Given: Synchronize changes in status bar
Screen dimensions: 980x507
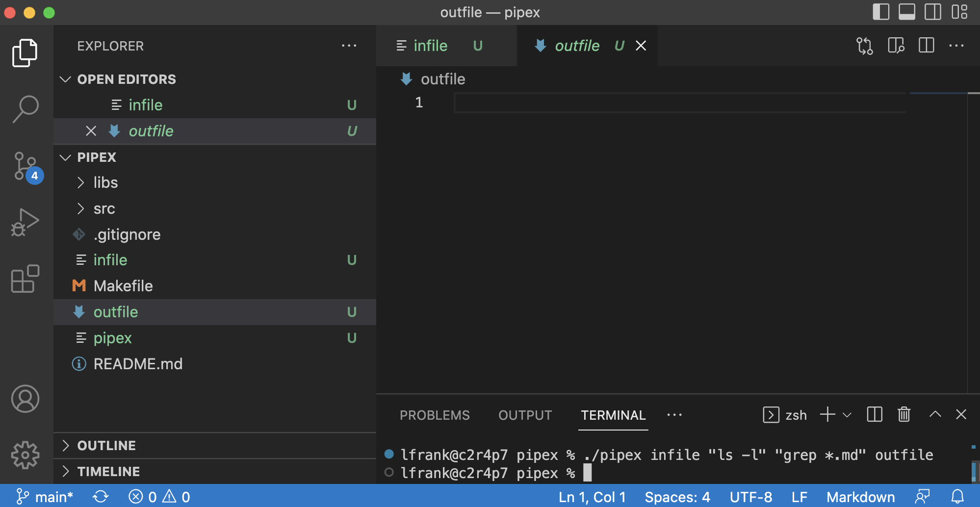Looking at the screenshot, I should click(101, 497).
